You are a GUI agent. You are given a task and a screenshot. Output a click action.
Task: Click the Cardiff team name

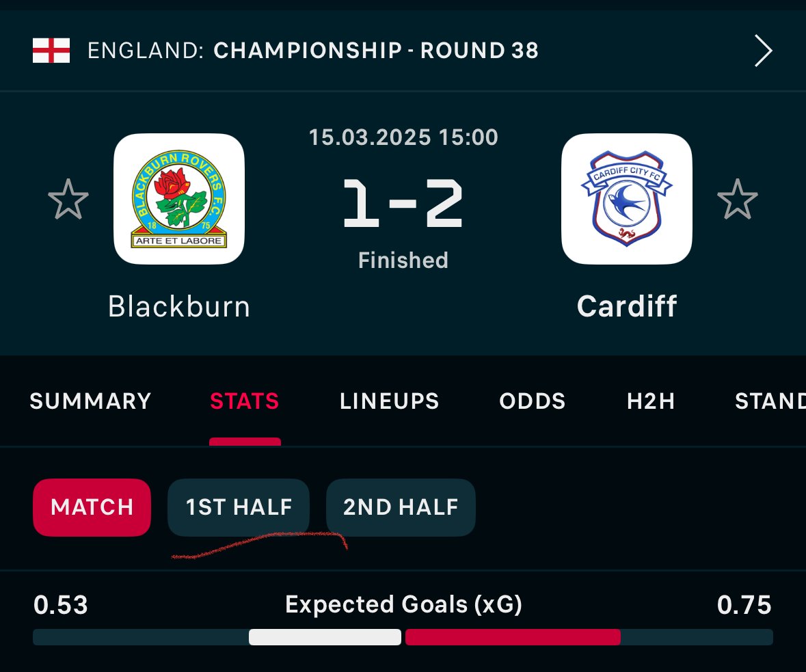click(x=627, y=306)
